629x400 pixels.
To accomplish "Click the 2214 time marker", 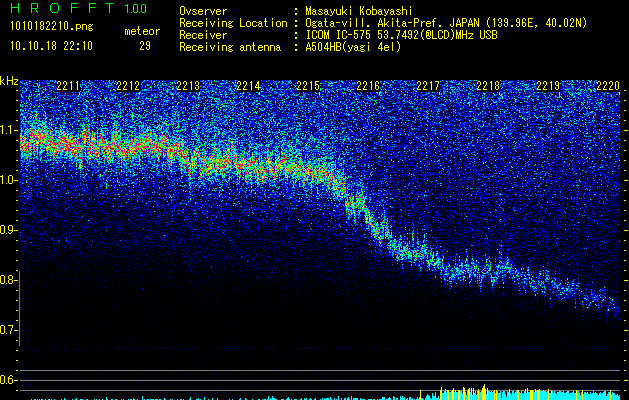I will (x=248, y=86).
